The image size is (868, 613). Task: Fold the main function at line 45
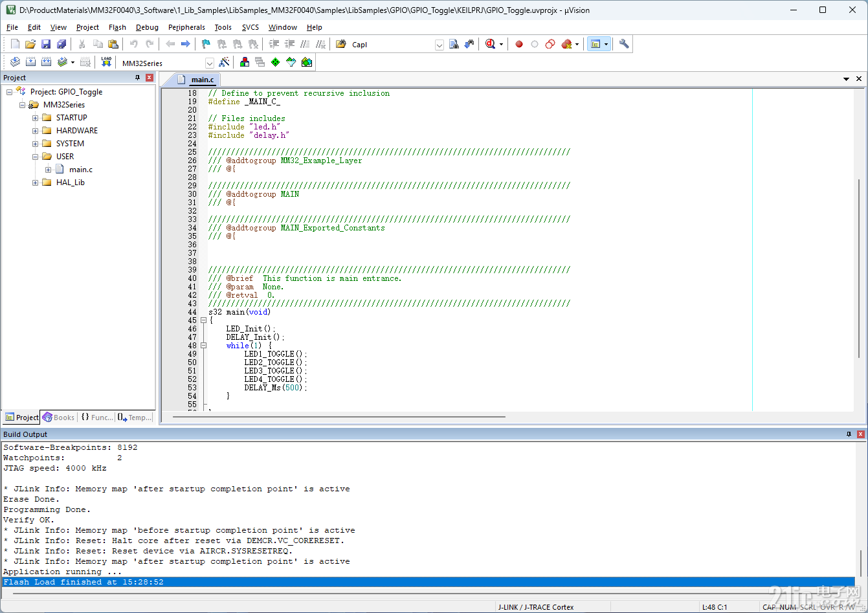point(203,320)
